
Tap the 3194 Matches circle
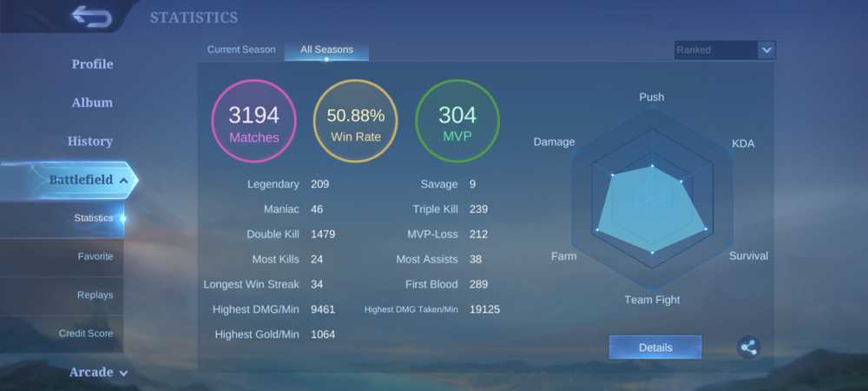pyautogui.click(x=254, y=121)
